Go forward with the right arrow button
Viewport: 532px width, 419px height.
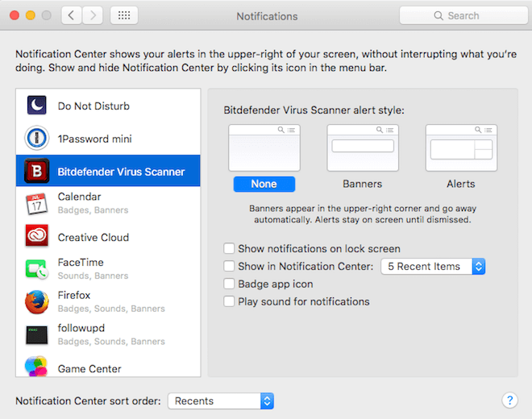coord(93,15)
